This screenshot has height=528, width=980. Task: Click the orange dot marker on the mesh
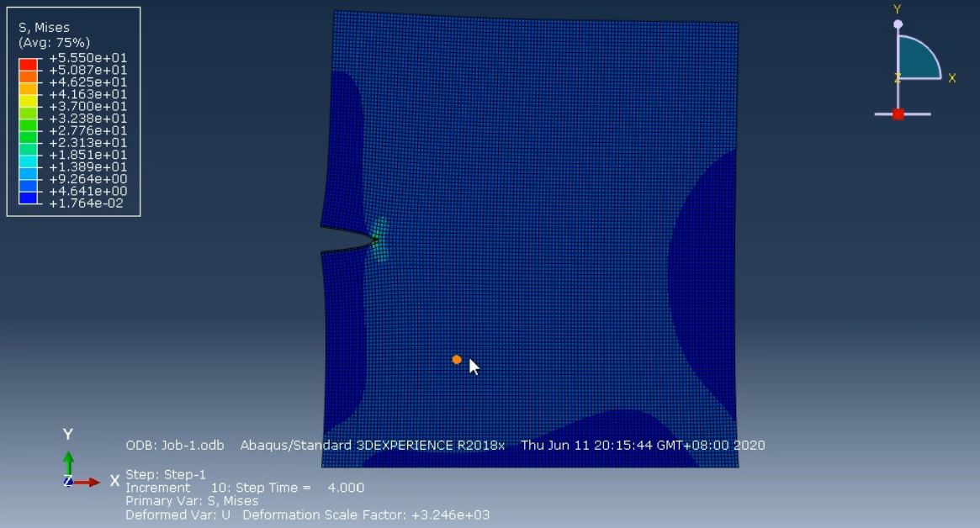tap(456, 359)
